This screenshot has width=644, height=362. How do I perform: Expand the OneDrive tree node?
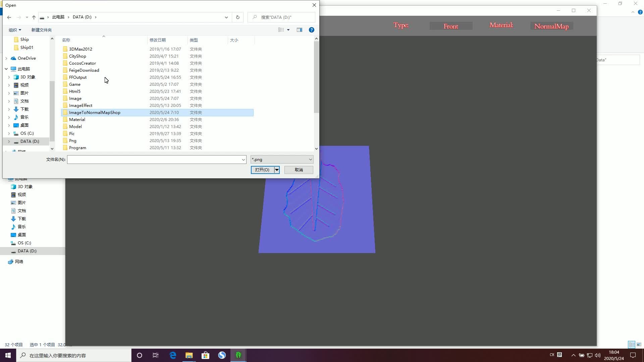6,58
